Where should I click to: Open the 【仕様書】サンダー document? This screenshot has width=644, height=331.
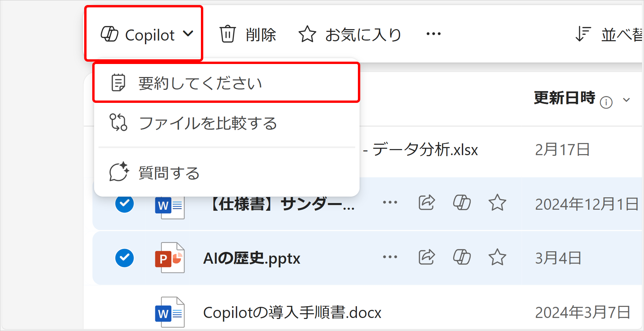click(282, 204)
